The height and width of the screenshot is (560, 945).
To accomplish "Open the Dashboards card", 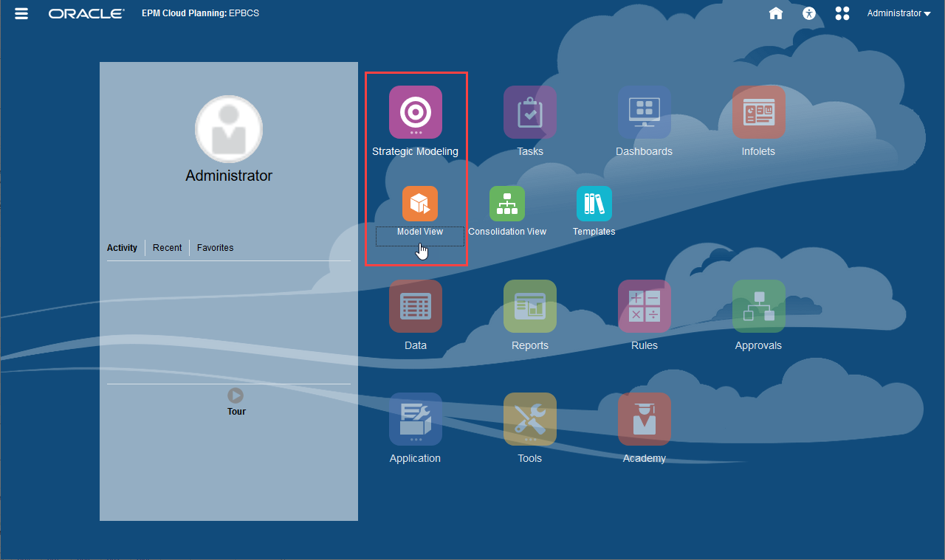I will [x=644, y=112].
